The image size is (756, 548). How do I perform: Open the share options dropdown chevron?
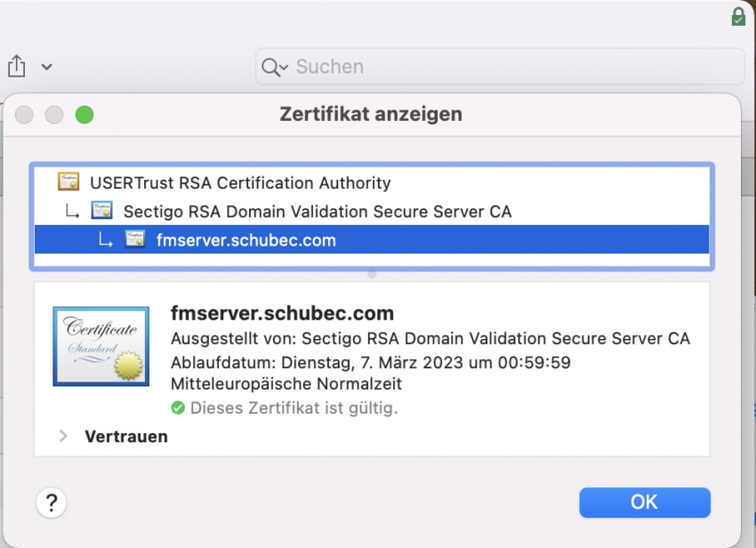(x=47, y=67)
